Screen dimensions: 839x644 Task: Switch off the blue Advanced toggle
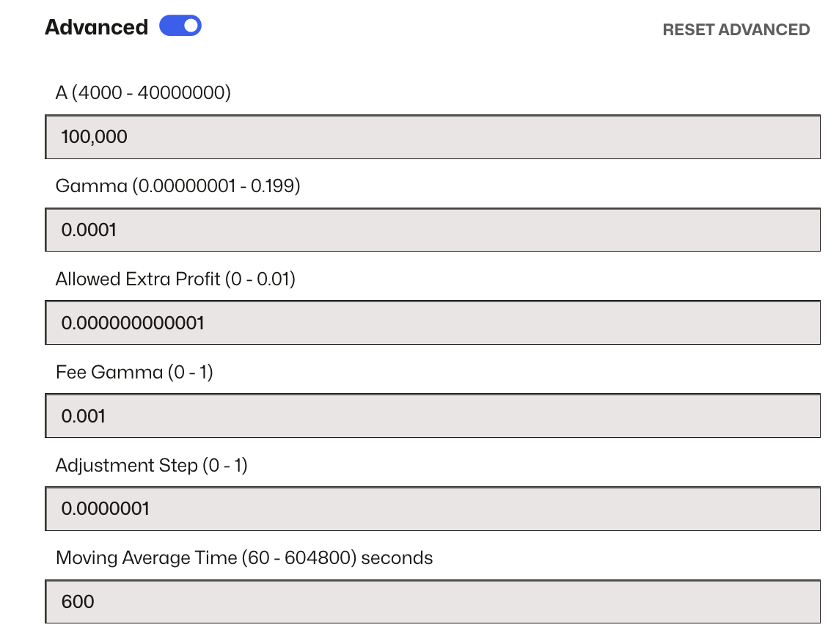point(180,26)
